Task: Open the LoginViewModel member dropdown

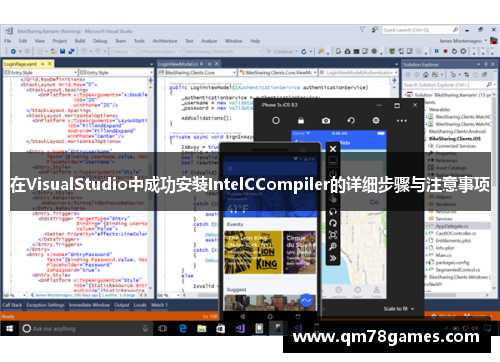Action: pyautogui.click(x=358, y=72)
